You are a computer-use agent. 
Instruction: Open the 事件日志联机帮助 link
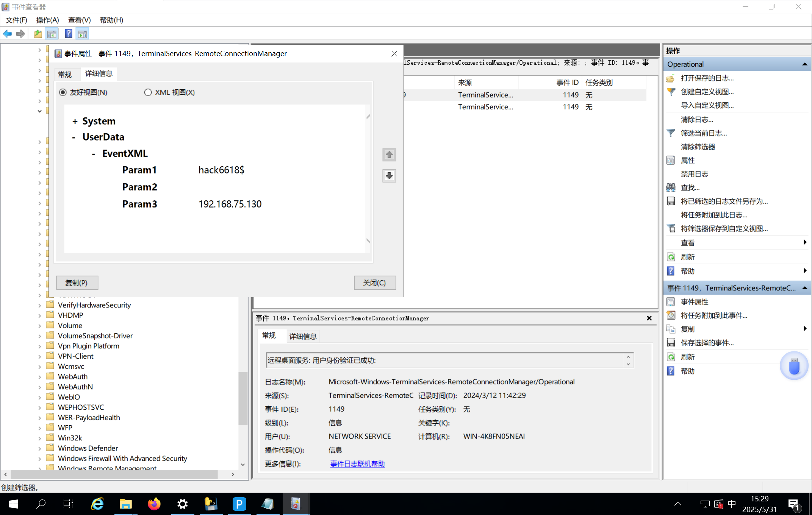tap(357, 464)
